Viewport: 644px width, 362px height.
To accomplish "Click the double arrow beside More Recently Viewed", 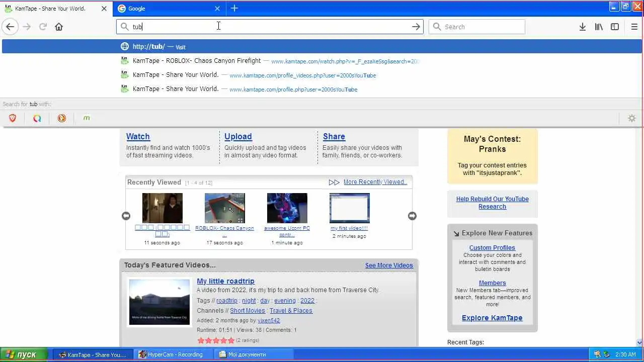I will (334, 183).
